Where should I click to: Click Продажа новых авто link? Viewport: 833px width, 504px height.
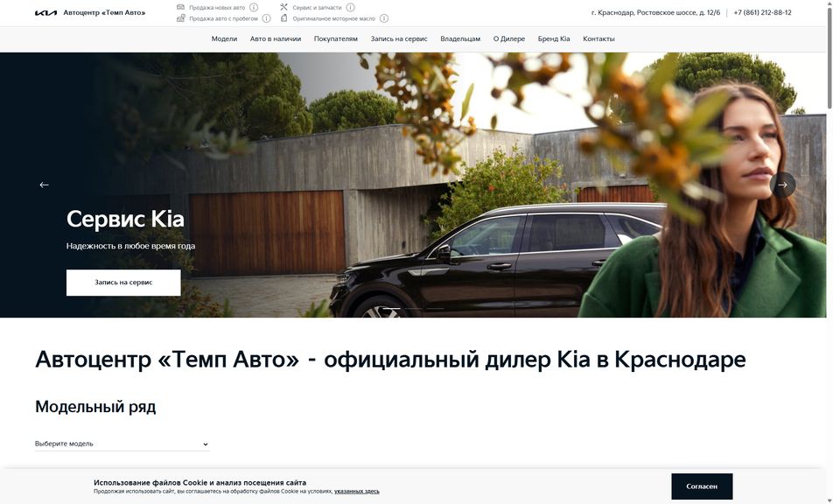pyautogui.click(x=217, y=7)
